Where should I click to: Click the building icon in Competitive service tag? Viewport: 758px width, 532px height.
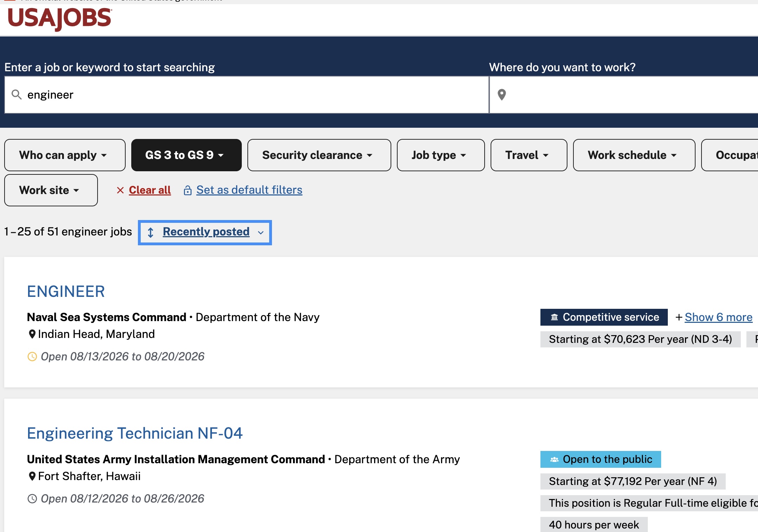pyautogui.click(x=554, y=317)
